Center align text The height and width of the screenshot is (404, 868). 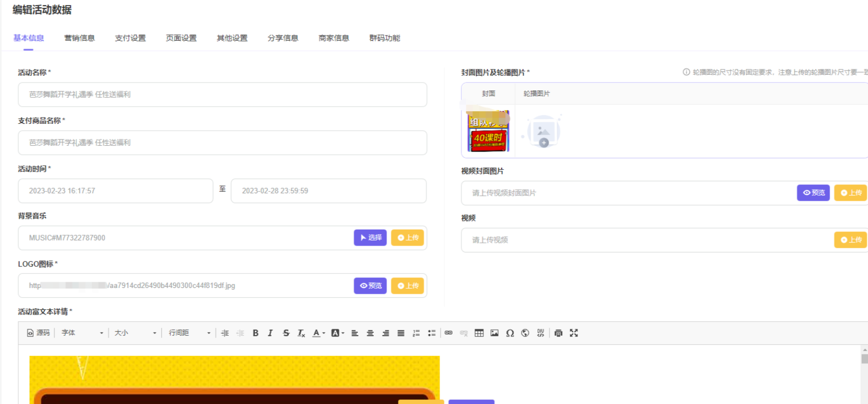(x=370, y=333)
